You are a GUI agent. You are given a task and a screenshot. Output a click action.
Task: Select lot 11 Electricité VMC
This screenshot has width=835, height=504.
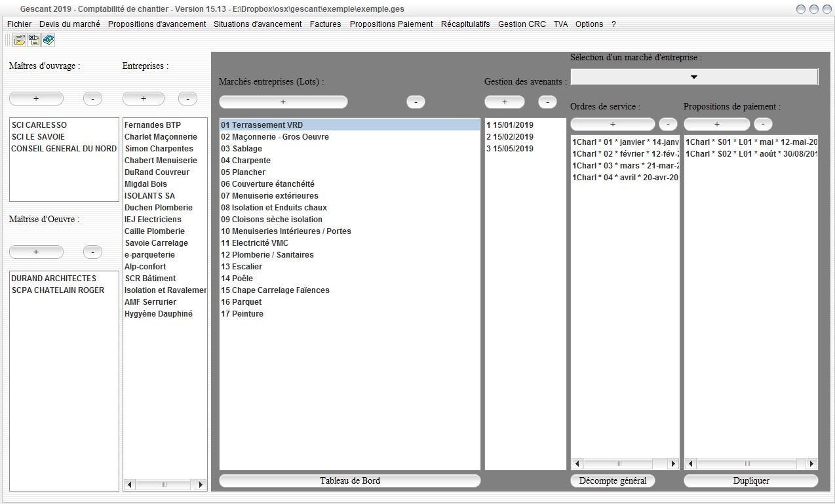pos(350,243)
